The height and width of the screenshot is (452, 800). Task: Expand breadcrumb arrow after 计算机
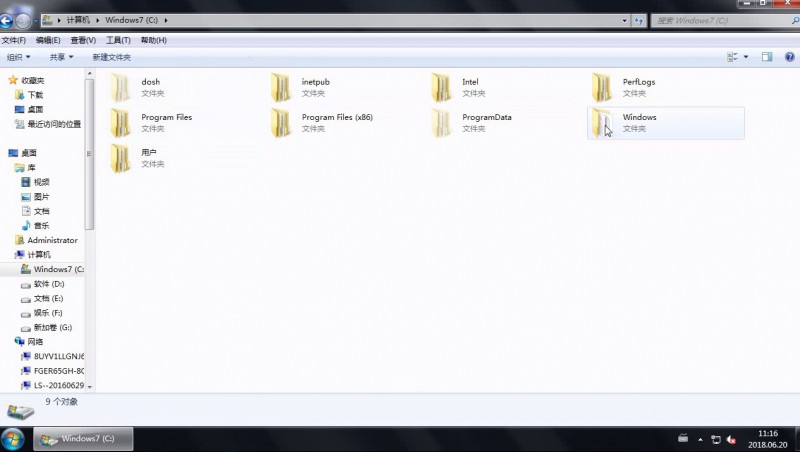pos(97,20)
